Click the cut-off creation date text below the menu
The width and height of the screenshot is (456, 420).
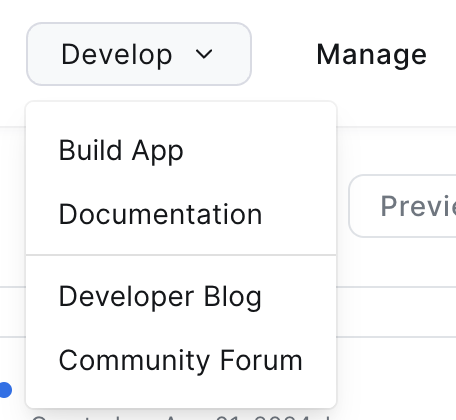tap(181, 417)
